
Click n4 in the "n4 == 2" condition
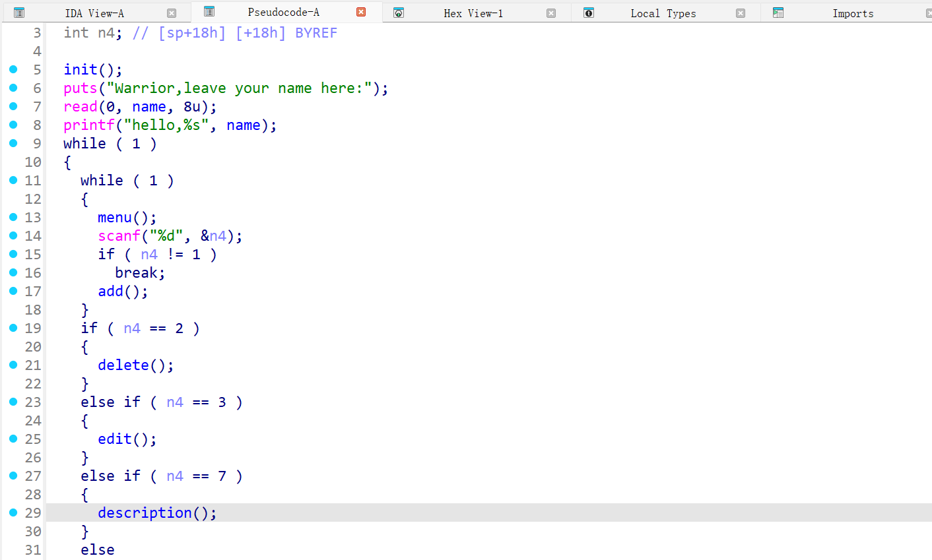(132, 328)
